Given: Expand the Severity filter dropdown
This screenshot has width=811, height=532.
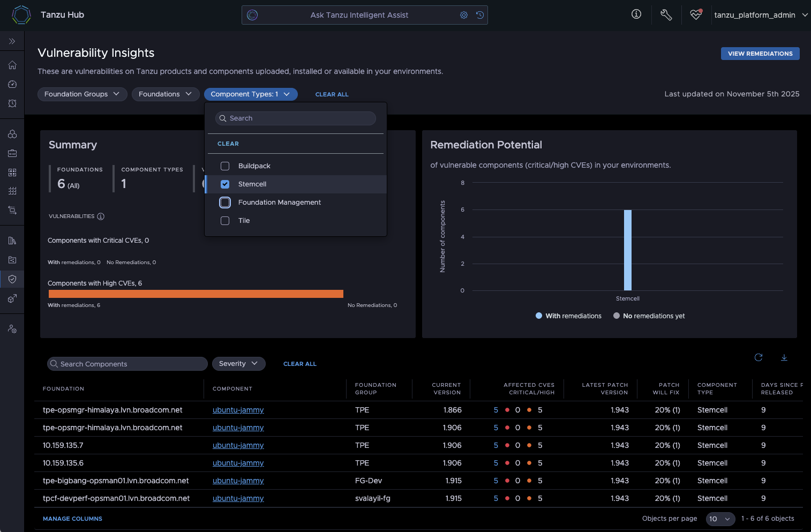Looking at the screenshot, I should coord(238,364).
